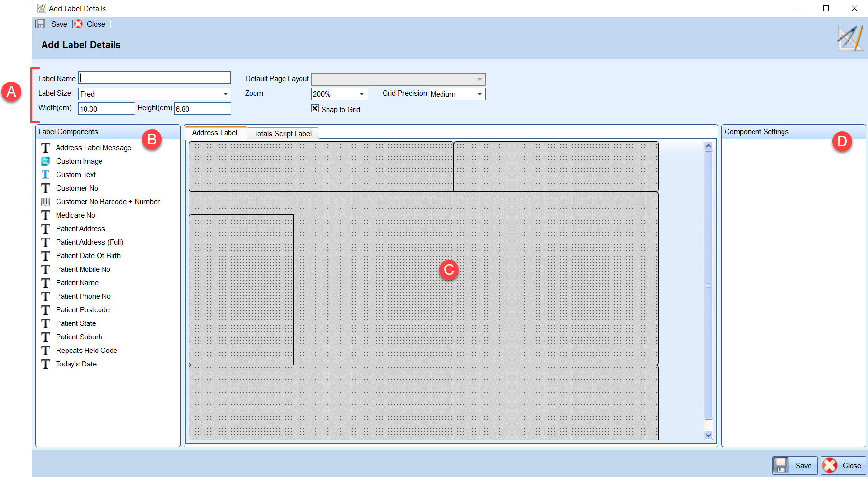Click the Patient Mobile No icon

45,269
